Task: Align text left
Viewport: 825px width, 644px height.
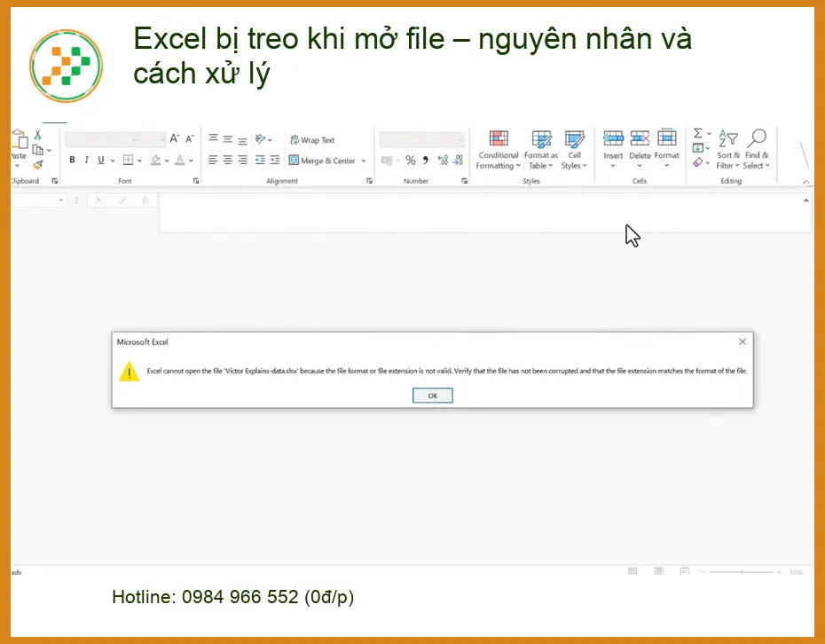Action: 213,160
